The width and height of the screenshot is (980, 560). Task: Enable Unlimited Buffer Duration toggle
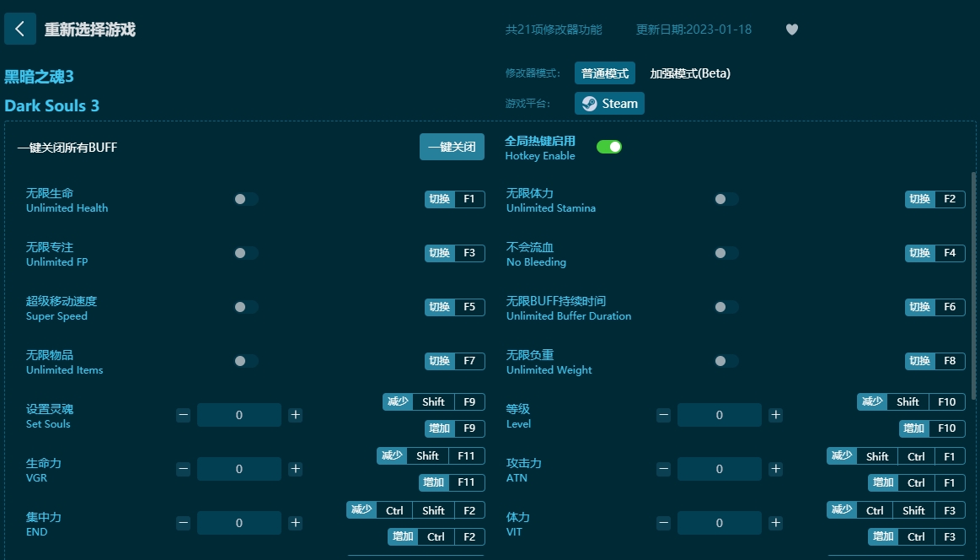click(726, 307)
